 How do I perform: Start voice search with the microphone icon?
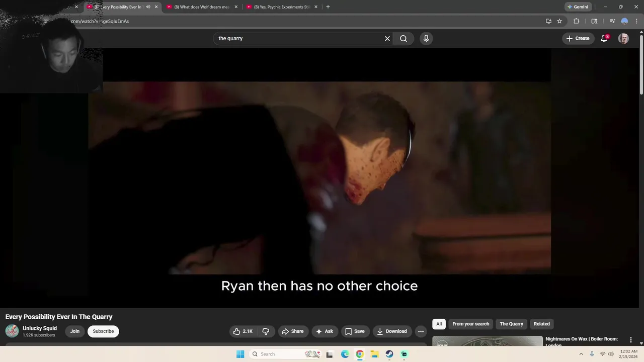tap(426, 38)
